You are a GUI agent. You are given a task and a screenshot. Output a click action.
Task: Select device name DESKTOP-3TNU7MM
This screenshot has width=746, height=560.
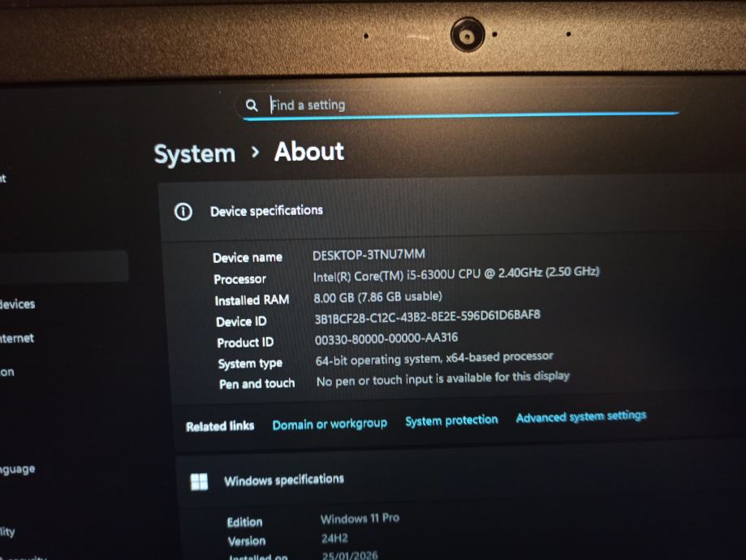point(369,255)
